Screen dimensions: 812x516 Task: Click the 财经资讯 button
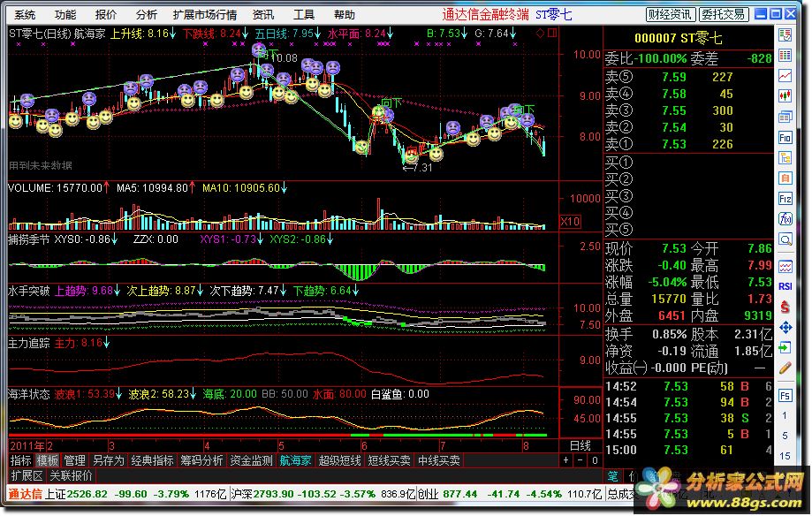(671, 14)
